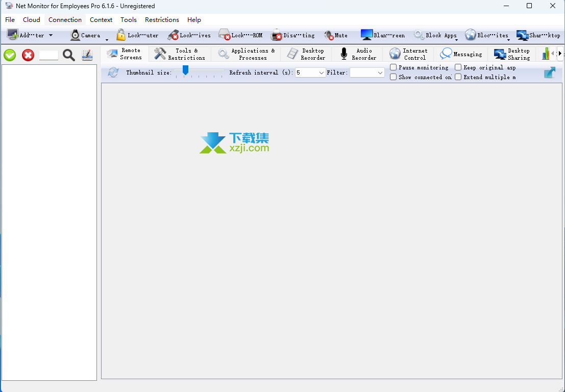The width and height of the screenshot is (565, 392).
Task: Switch to the Remote Screens tab
Action: 125,54
